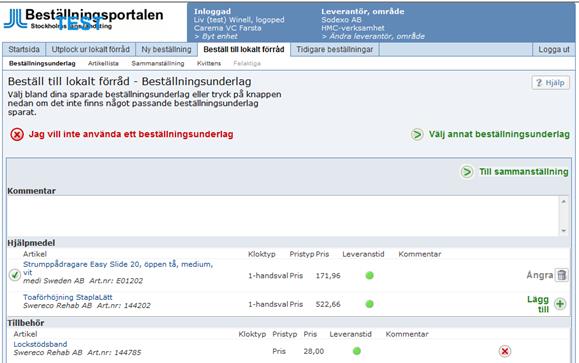Screen dimensions: 579x363
Task: Click 'Sodexo AB' supplier text
Action: click(x=341, y=20)
